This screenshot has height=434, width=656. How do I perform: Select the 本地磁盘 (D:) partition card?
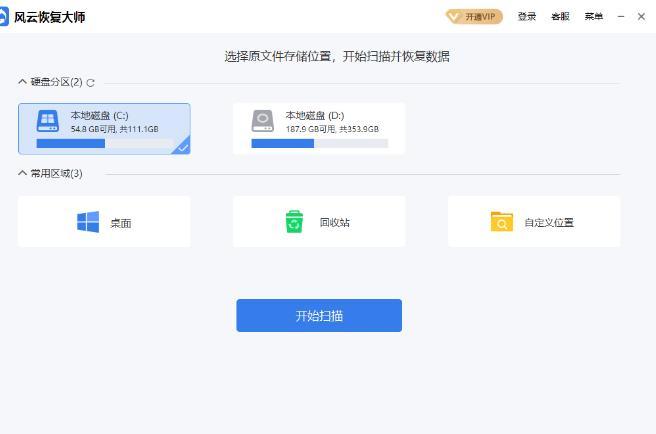pyautogui.click(x=319, y=129)
